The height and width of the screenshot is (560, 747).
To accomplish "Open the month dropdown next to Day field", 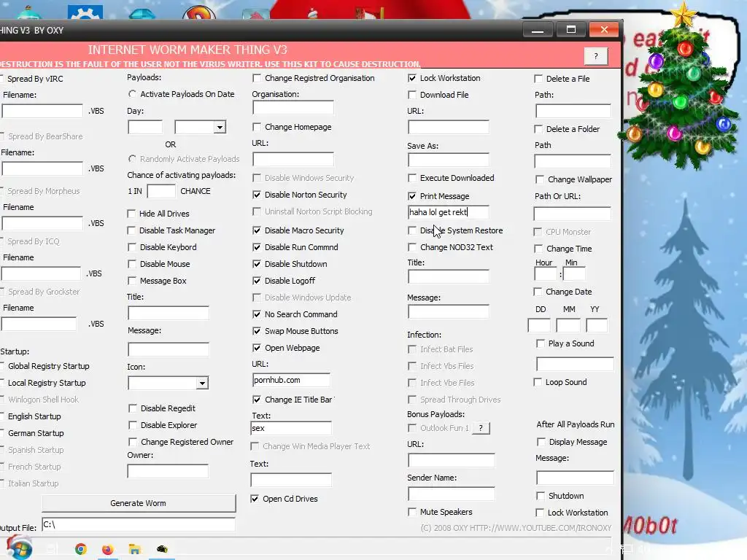I will [x=220, y=127].
